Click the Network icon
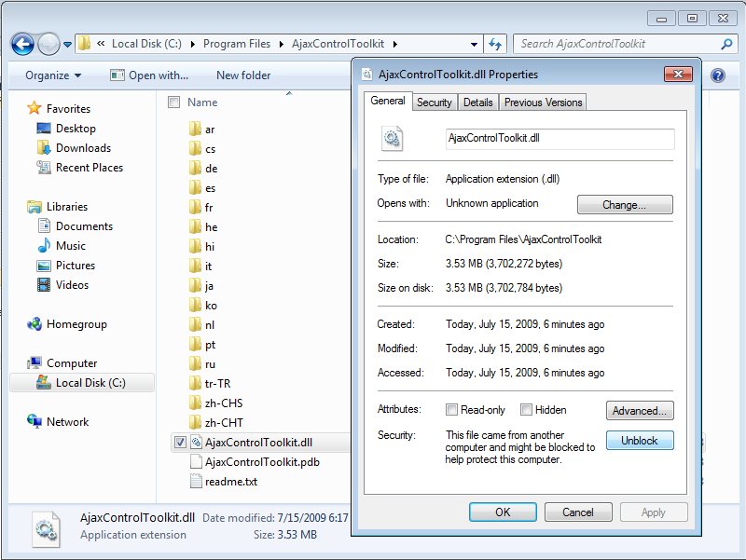 point(35,421)
